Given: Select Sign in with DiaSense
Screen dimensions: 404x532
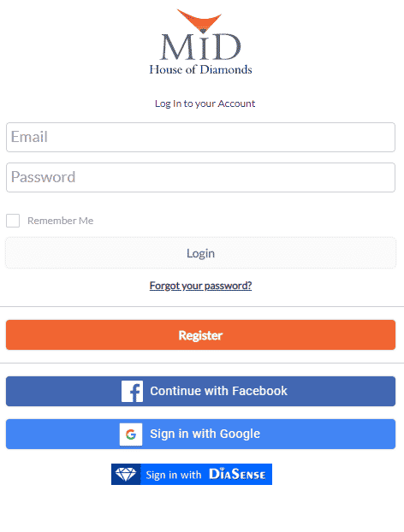Looking at the screenshot, I should (192, 474).
